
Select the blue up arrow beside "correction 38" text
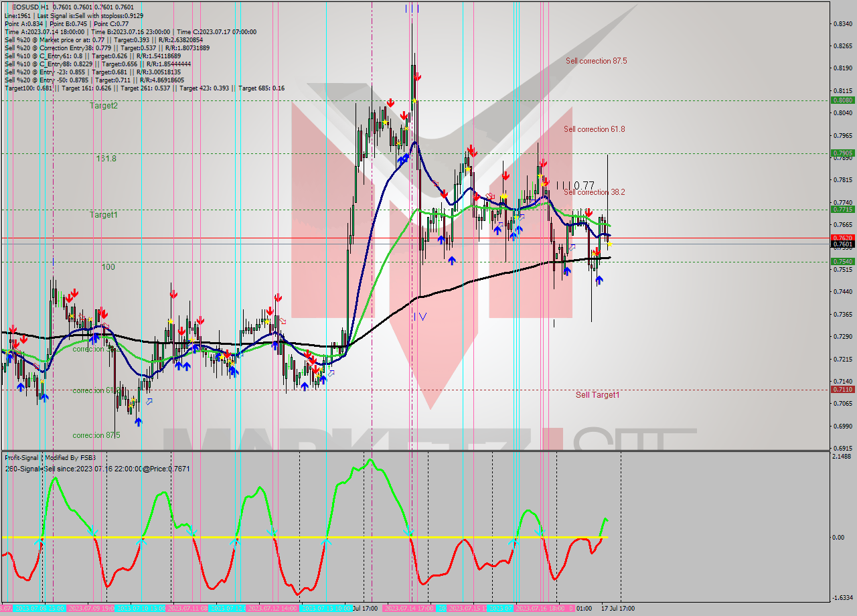[94, 338]
